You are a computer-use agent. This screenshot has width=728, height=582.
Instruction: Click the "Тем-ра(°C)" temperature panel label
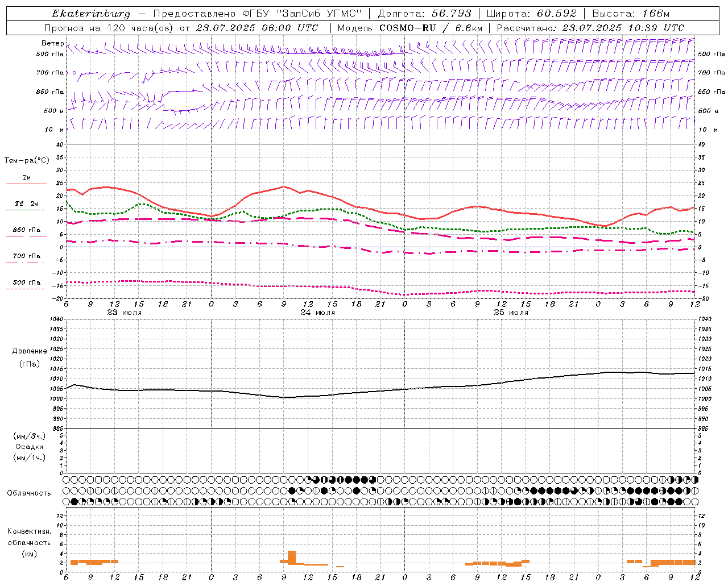[27, 161]
